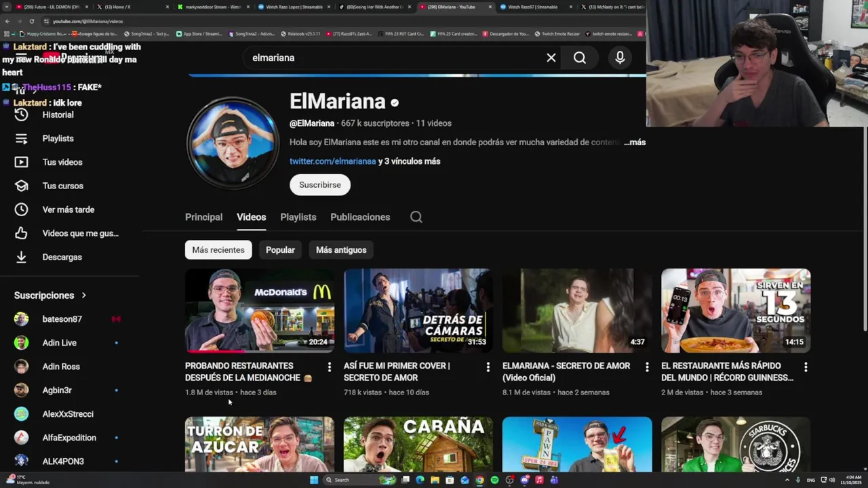868x488 pixels.
Task: Open the Sirven en 13 segundos thumbnail
Action: click(x=736, y=310)
